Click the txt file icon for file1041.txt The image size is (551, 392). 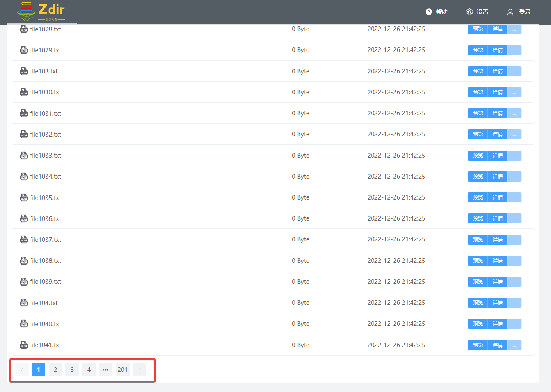pyautogui.click(x=24, y=345)
